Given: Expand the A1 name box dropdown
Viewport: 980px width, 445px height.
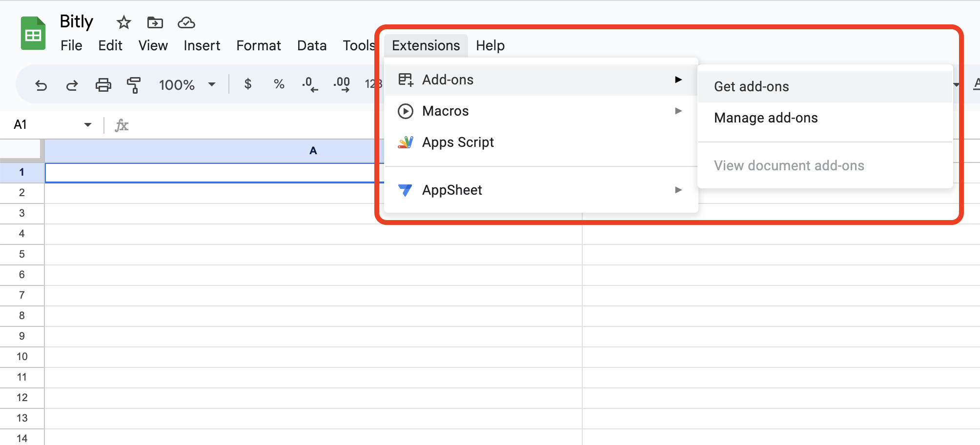Looking at the screenshot, I should point(88,125).
